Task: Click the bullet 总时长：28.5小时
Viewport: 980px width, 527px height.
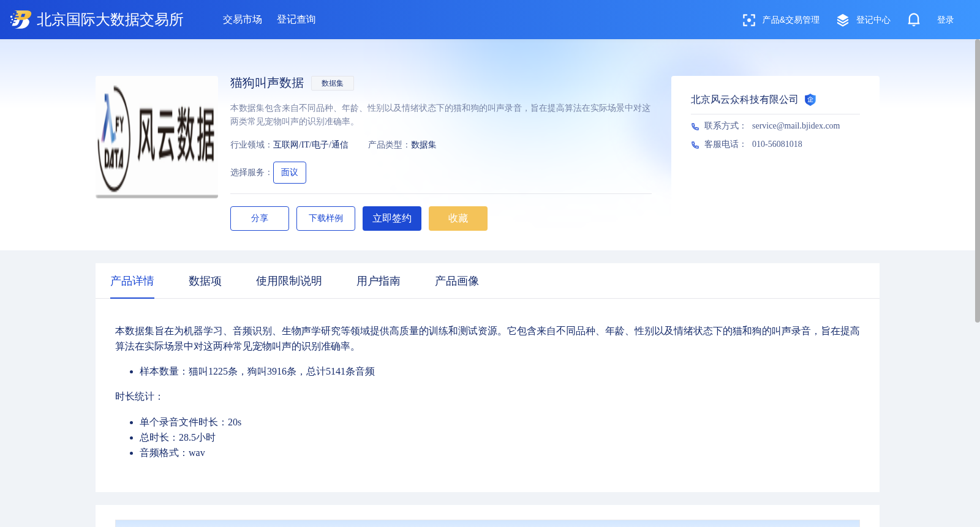Action: [178, 438]
